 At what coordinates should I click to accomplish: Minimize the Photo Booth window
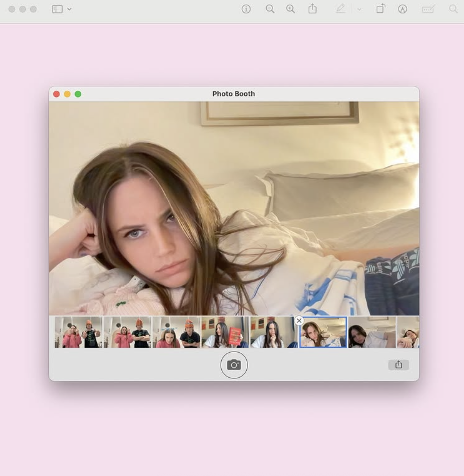click(67, 94)
